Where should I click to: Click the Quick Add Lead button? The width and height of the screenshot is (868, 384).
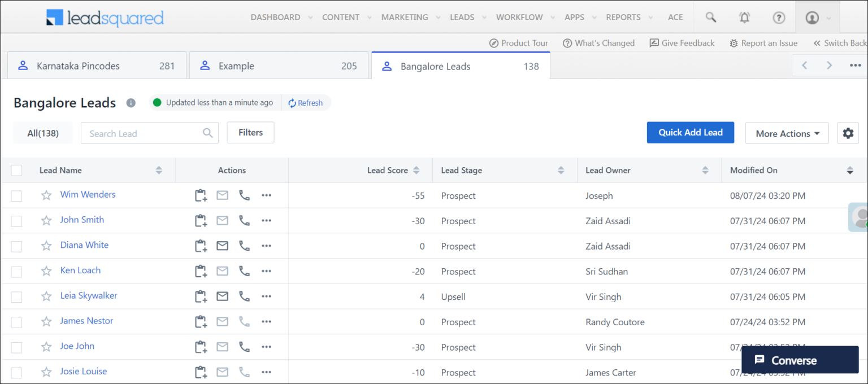(690, 132)
